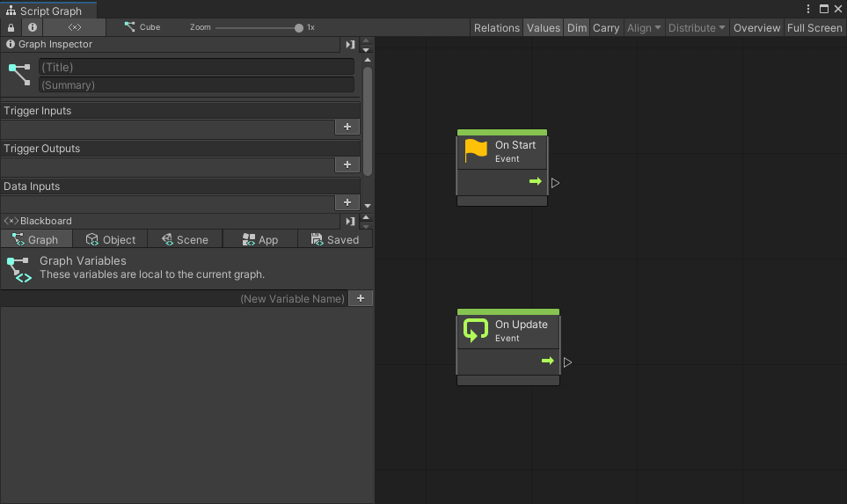Toggle the Graph Inspector info icon
The image size is (847, 504).
pos(33,27)
